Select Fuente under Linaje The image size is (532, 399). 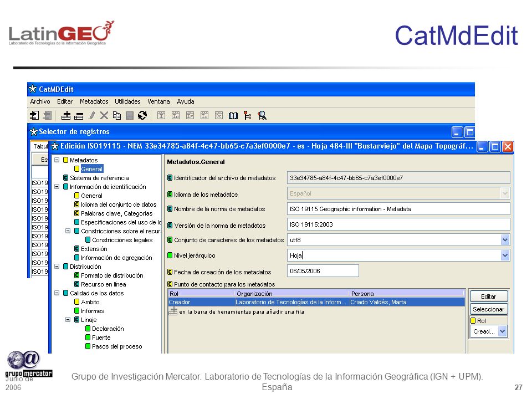coord(101,337)
